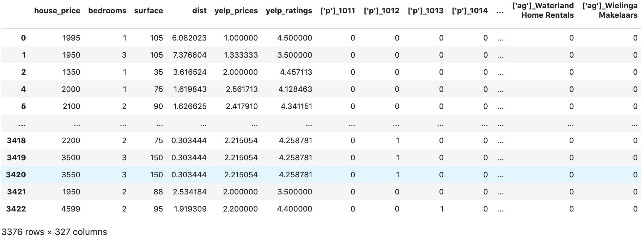Click the house_price column header
Viewport: 644px width, 240px height.
[57, 11]
